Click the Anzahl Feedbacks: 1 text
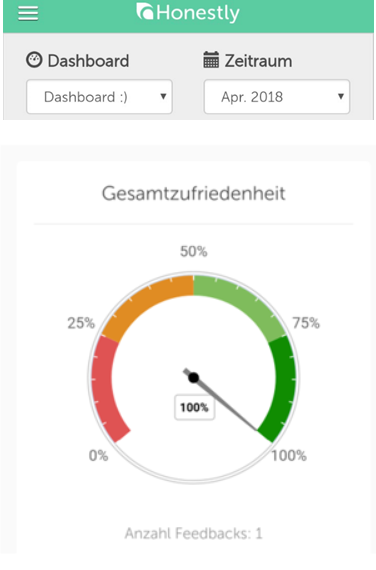The width and height of the screenshot is (376, 570). pyautogui.click(x=193, y=533)
